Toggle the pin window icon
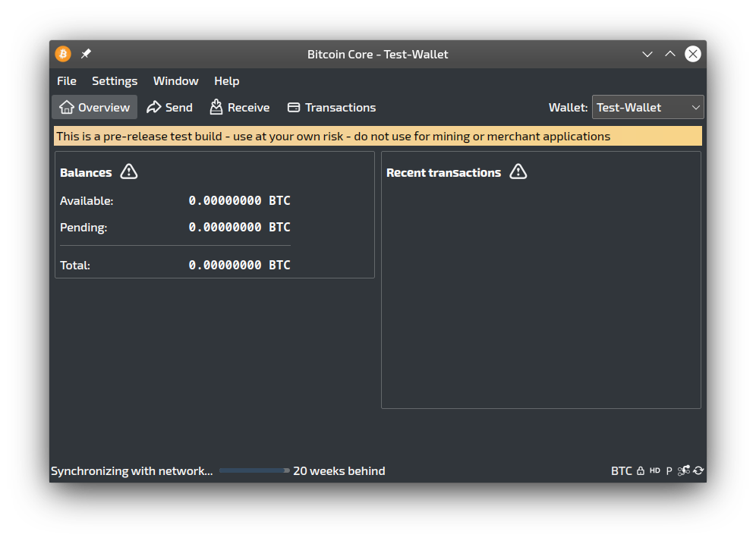This screenshot has width=756, height=541. point(86,54)
